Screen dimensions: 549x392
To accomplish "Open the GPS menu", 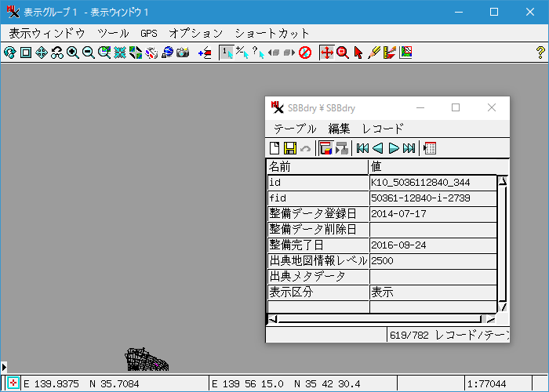I will 149,34.
